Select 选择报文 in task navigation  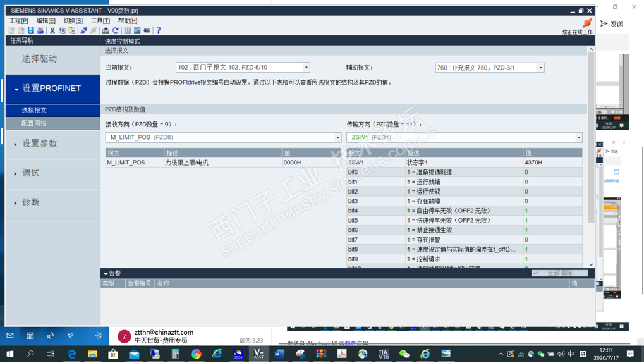[53, 110]
